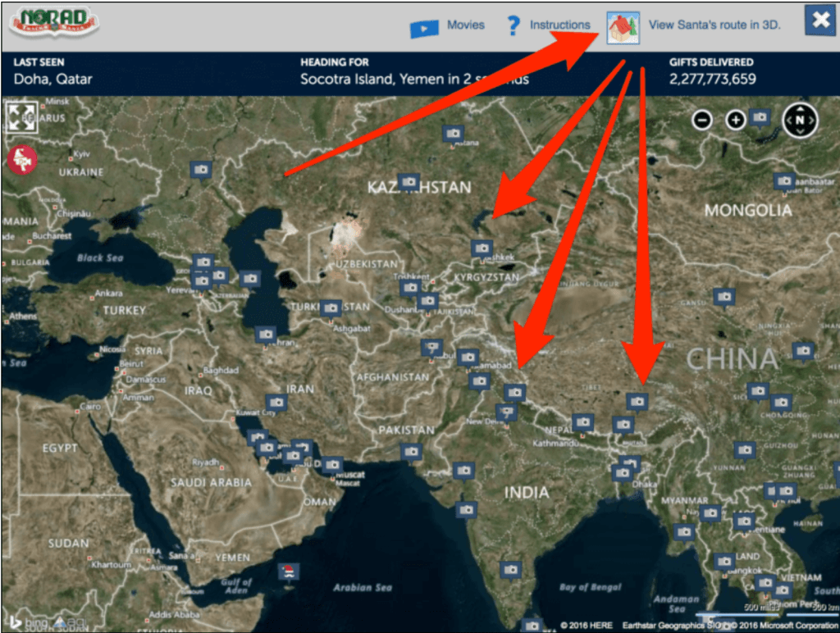Toggle fullscreen map view
The width and height of the screenshot is (840, 633).
click(22, 115)
